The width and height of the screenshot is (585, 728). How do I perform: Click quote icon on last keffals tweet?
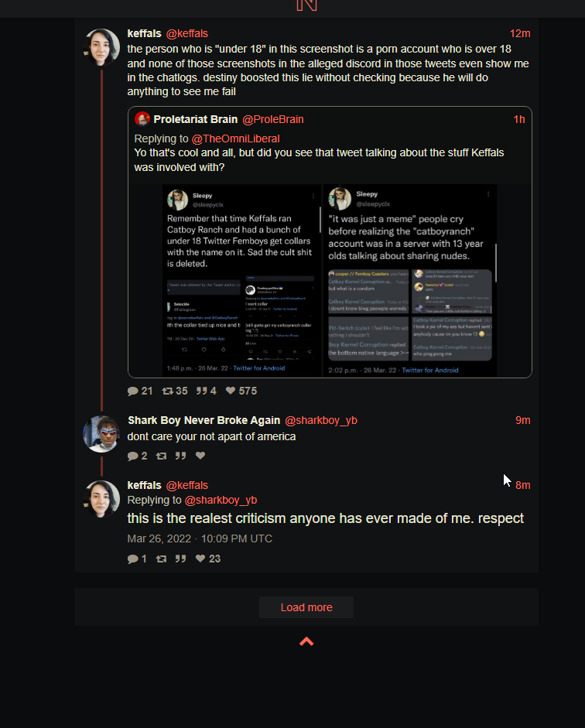point(180,559)
